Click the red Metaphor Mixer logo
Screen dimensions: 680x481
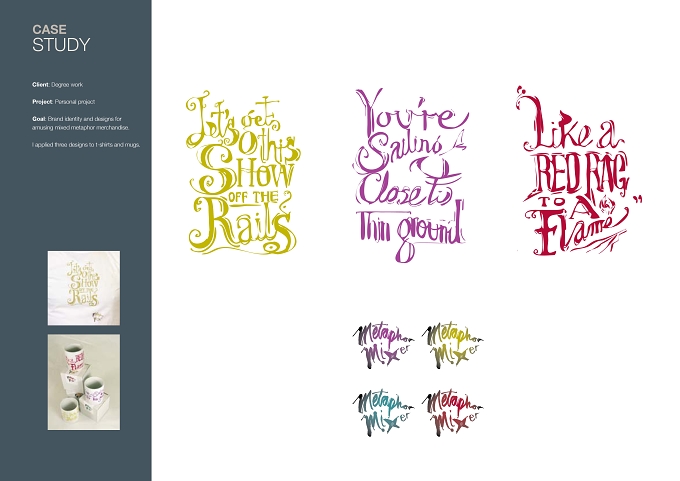[x=453, y=412]
